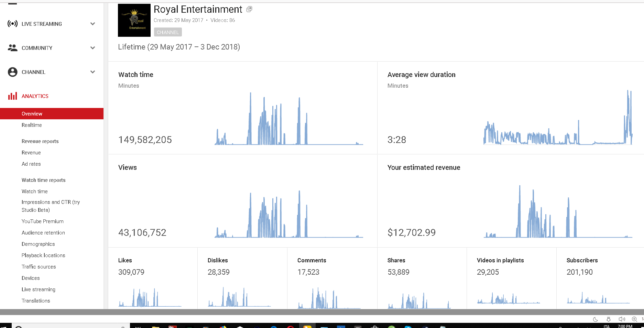Click the Royal Entertainment channel title
This screenshot has height=328, width=644.
tap(198, 9)
